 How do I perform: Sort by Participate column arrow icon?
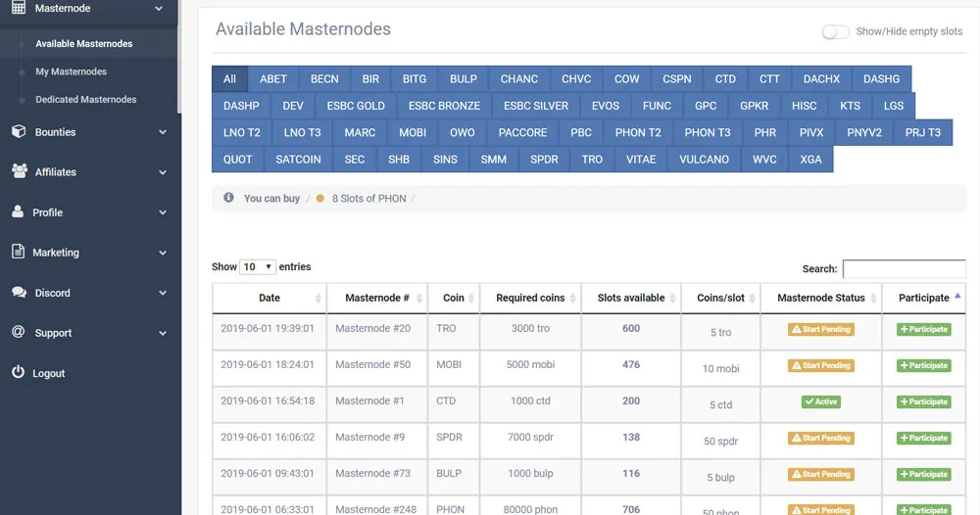(x=957, y=297)
